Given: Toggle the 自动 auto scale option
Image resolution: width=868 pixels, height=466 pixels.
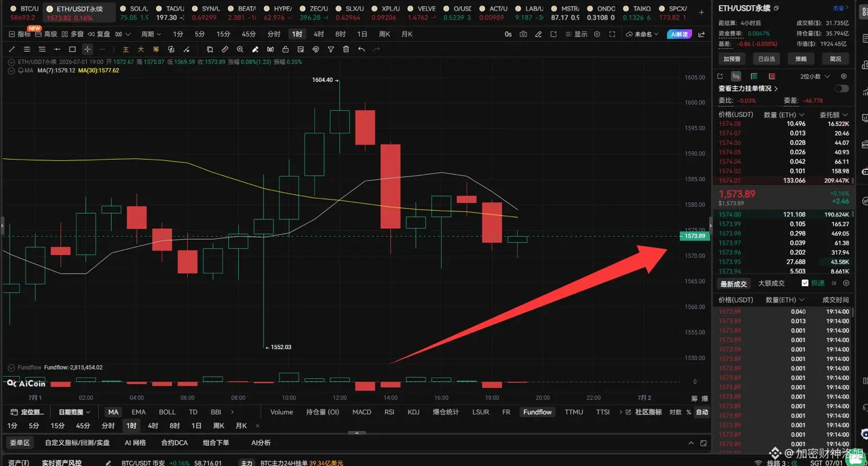Looking at the screenshot, I should pos(702,412).
